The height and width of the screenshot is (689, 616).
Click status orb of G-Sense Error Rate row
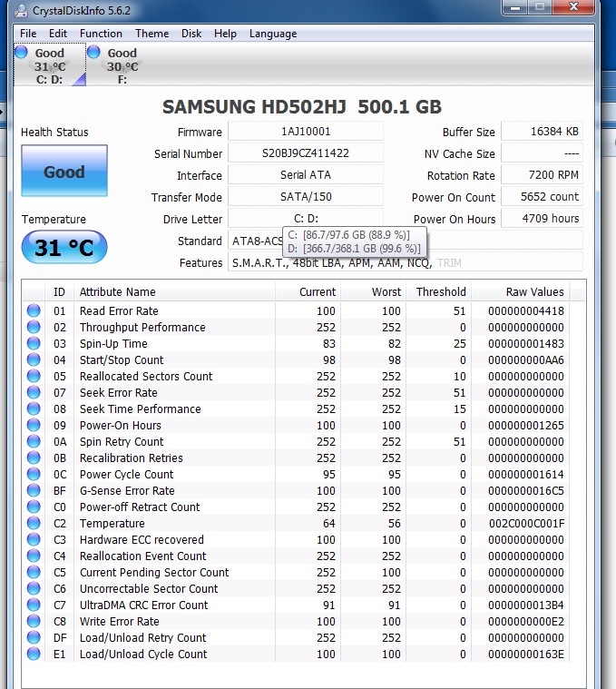point(34,490)
